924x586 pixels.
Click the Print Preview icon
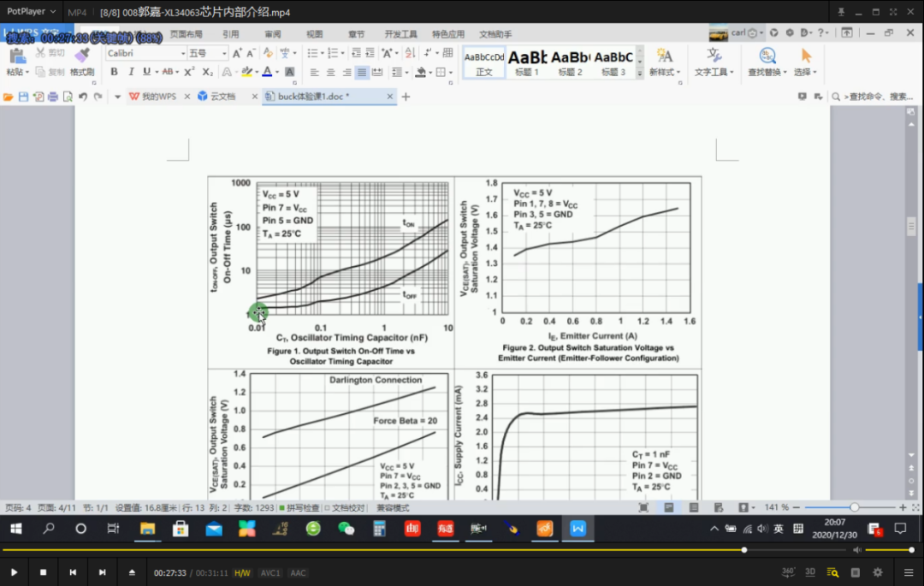pyautogui.click(x=68, y=97)
